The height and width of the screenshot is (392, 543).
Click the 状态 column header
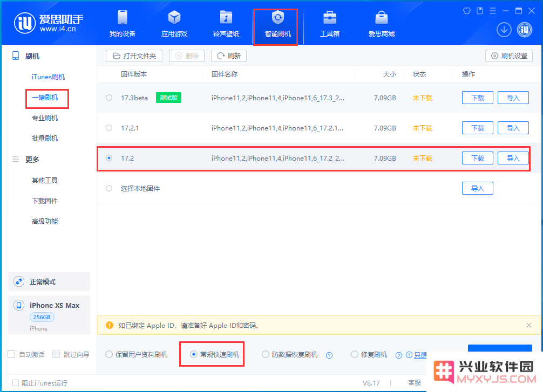click(419, 74)
